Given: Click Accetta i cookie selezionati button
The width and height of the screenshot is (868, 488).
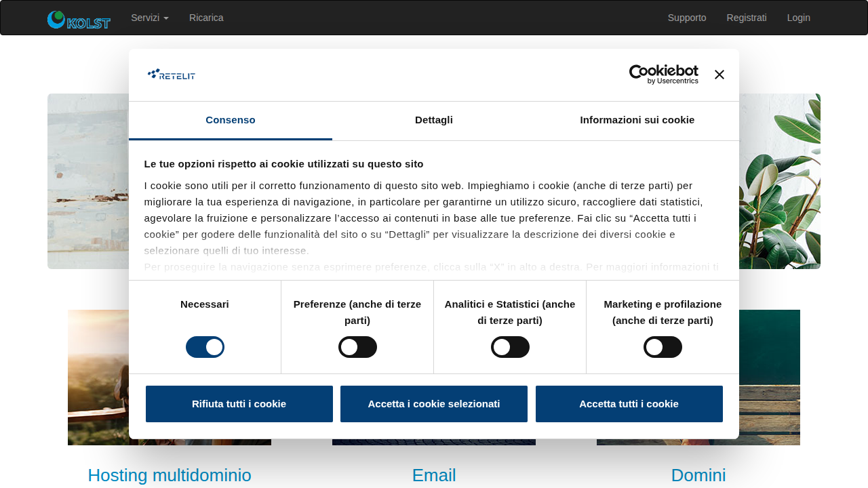Looking at the screenshot, I should 434,404.
